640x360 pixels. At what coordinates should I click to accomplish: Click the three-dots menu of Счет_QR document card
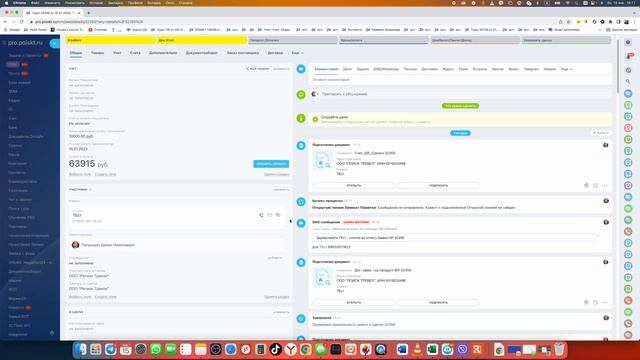coord(604,185)
